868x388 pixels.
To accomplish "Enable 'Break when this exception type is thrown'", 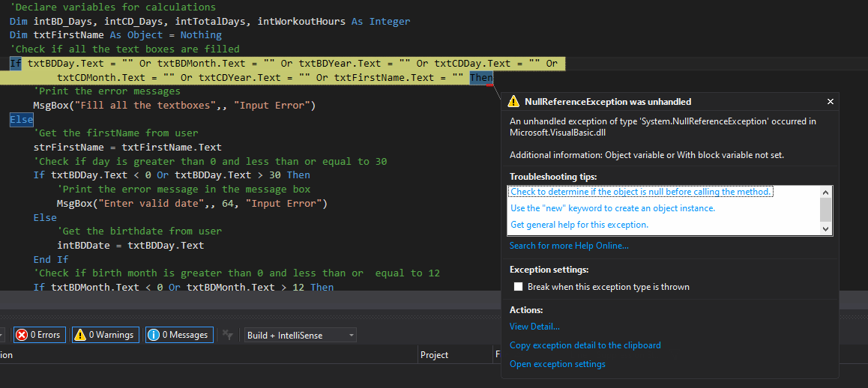I will (518, 287).
